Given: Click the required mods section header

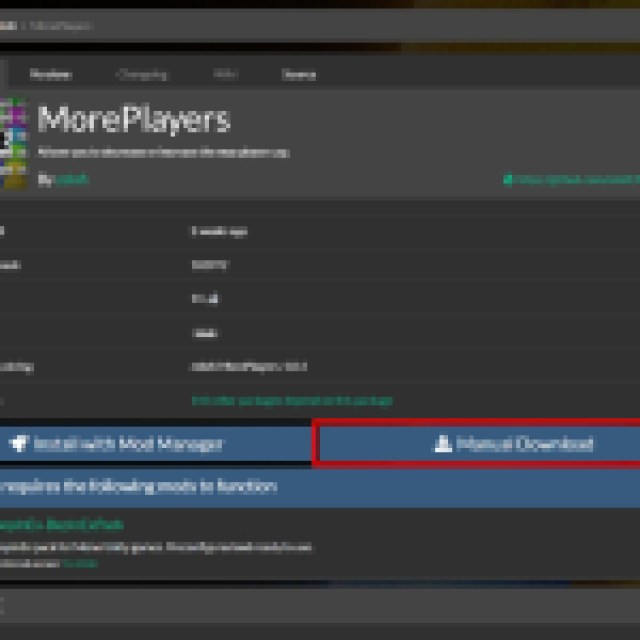Looking at the screenshot, I should pos(138,486).
